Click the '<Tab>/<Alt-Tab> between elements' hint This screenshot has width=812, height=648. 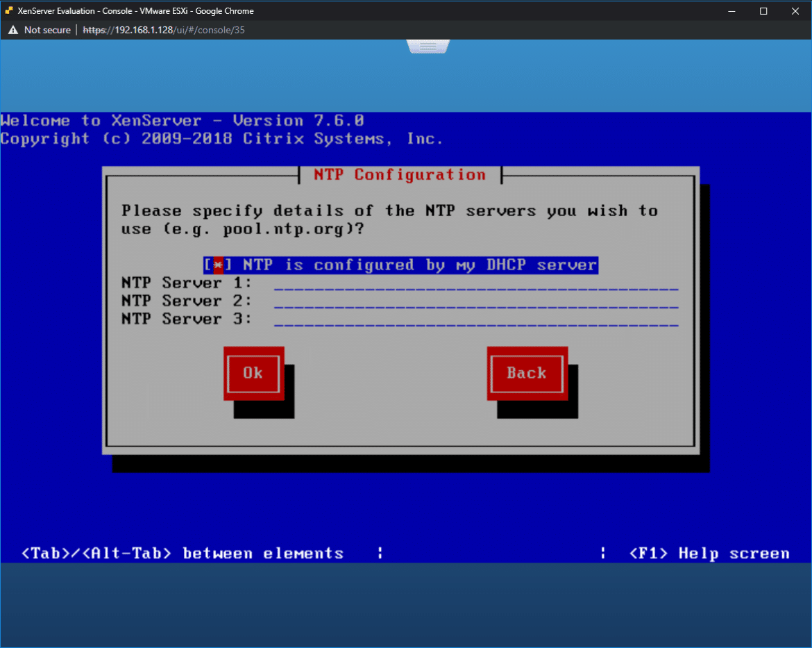point(183,554)
